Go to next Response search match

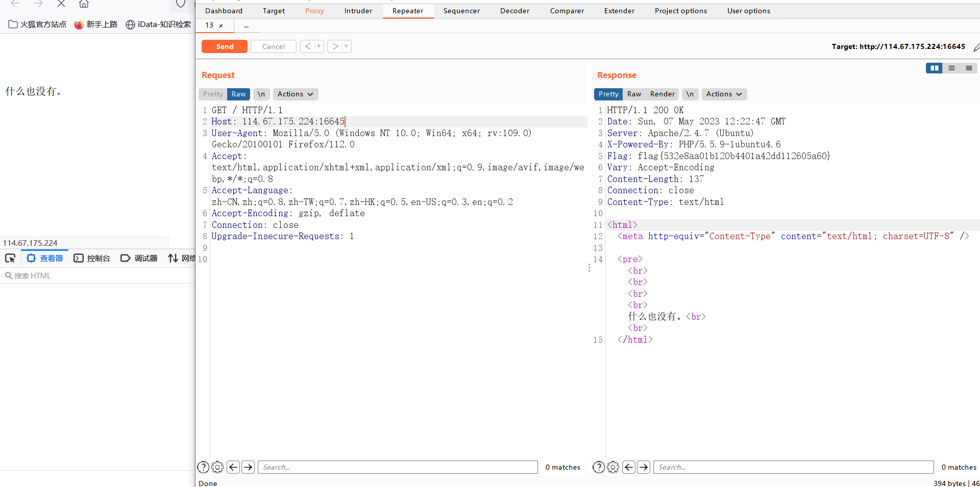644,467
